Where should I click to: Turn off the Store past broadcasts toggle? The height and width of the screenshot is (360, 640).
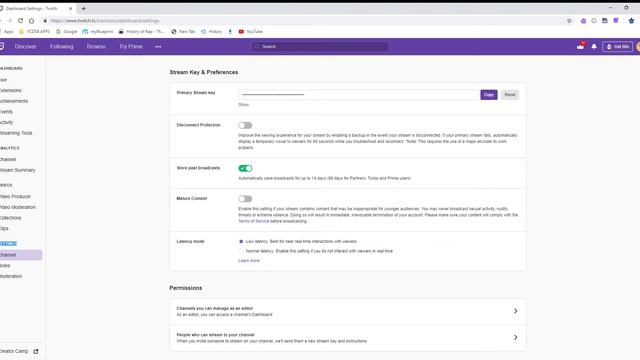[245, 168]
